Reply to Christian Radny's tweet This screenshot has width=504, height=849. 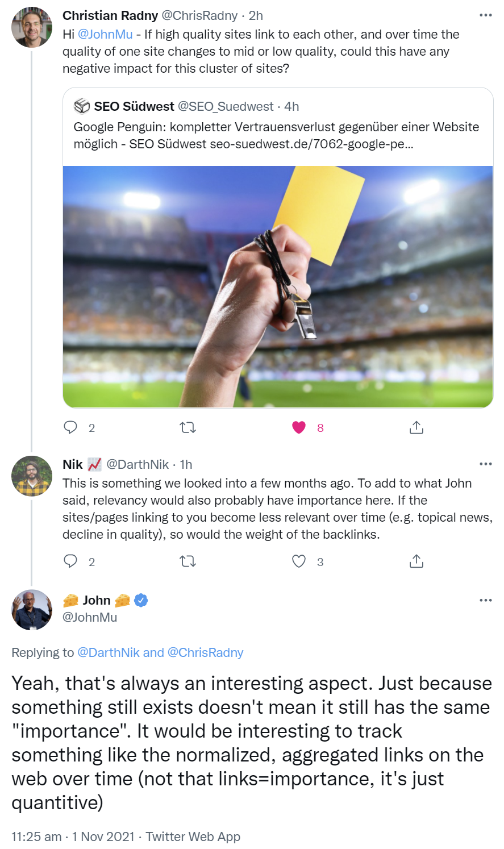(70, 427)
